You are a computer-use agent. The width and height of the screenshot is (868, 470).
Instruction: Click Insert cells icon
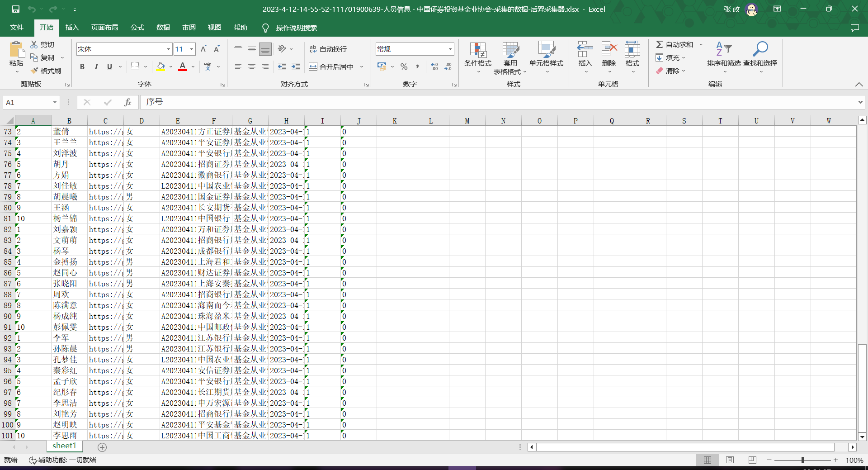click(585, 49)
